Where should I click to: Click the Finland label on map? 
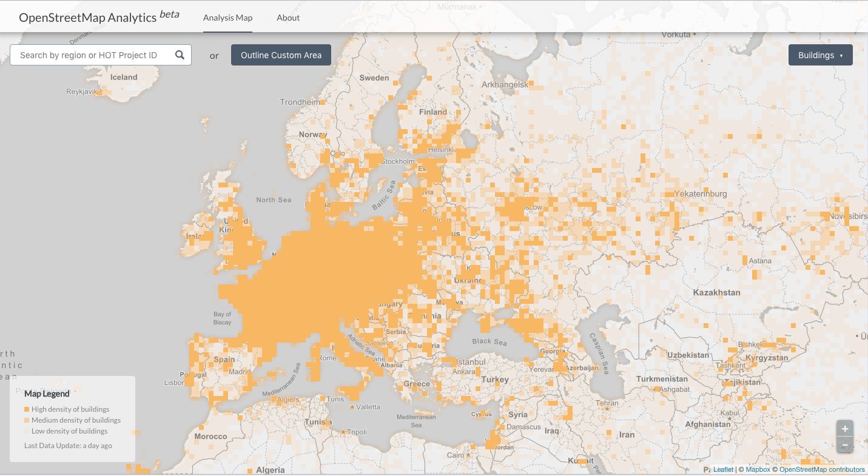click(x=432, y=112)
